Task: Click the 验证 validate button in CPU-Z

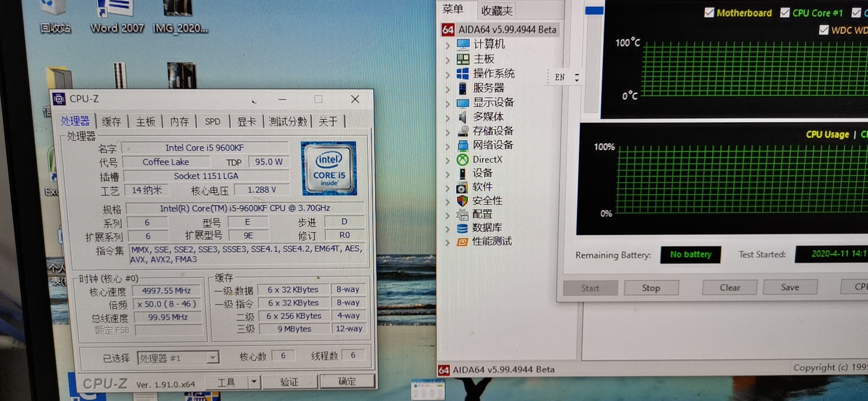Action: click(x=289, y=382)
